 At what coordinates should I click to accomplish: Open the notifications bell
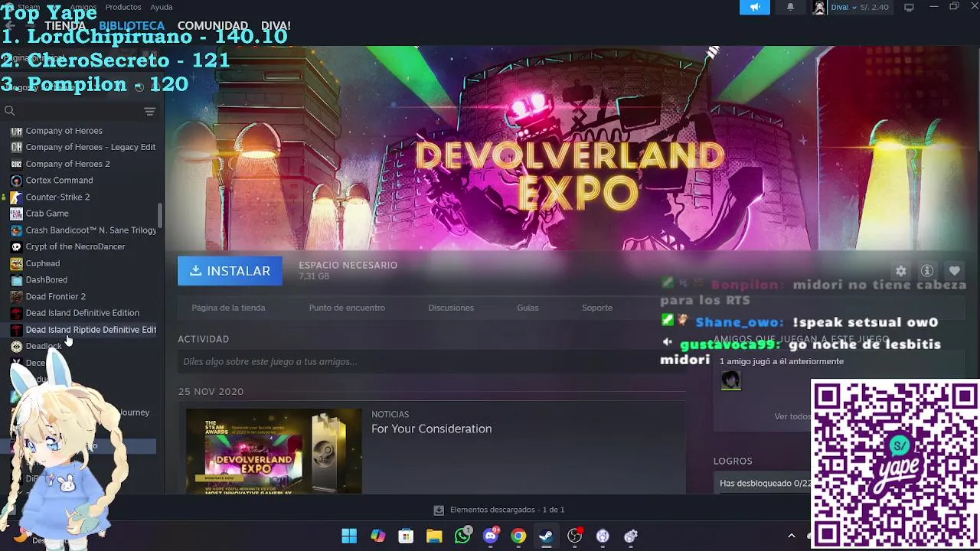790,7
